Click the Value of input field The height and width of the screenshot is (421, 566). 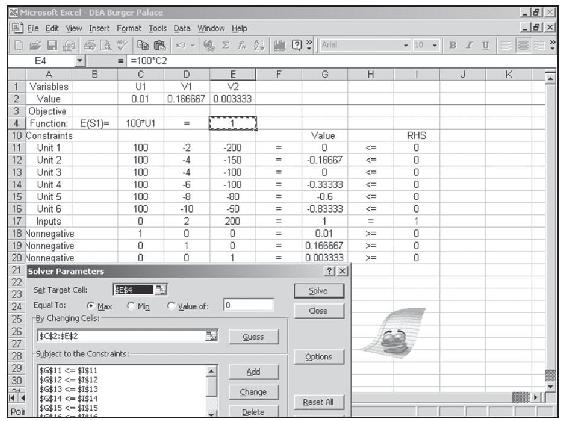tap(248, 305)
